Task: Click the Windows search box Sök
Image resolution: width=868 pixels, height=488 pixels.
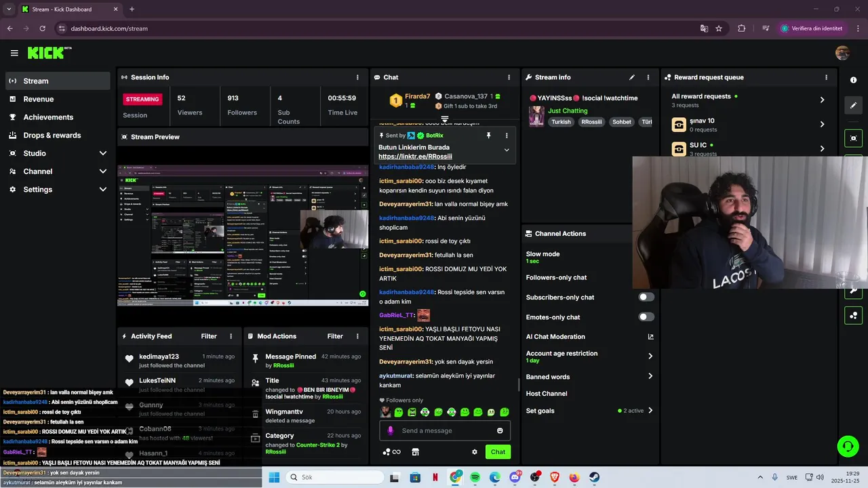Action: (x=334, y=477)
